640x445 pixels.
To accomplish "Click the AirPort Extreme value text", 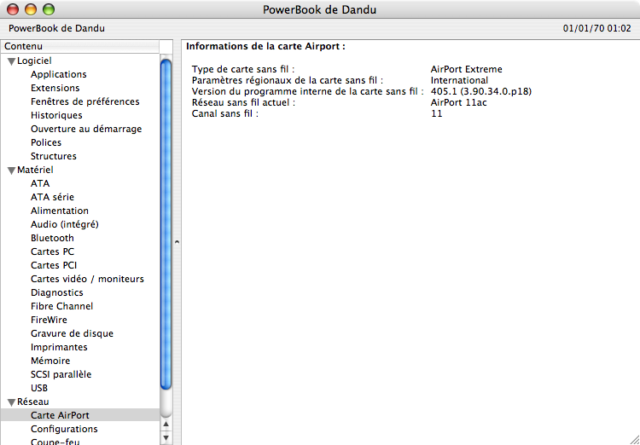I will click(466, 69).
